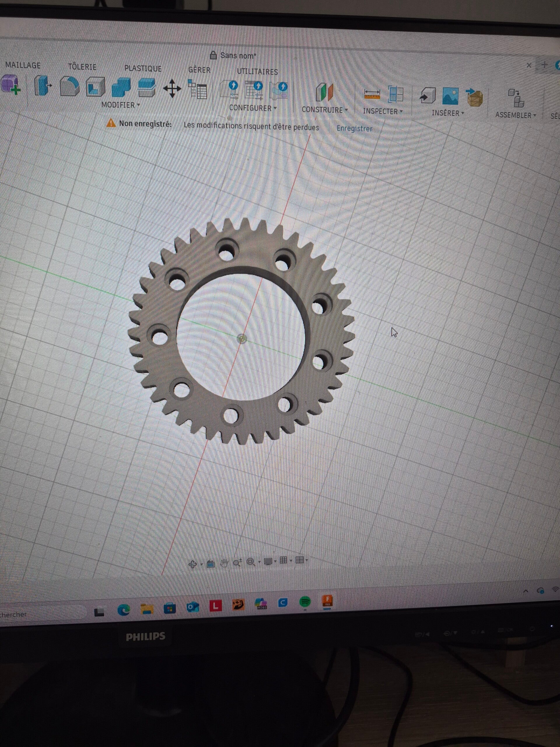Activate the Pan hand tool

pos(224,563)
